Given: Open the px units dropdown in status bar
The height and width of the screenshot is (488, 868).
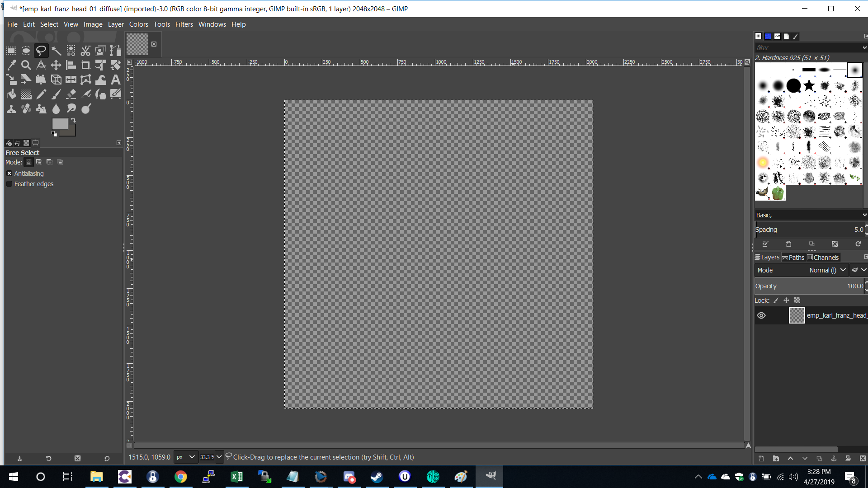Looking at the screenshot, I should coord(186,457).
